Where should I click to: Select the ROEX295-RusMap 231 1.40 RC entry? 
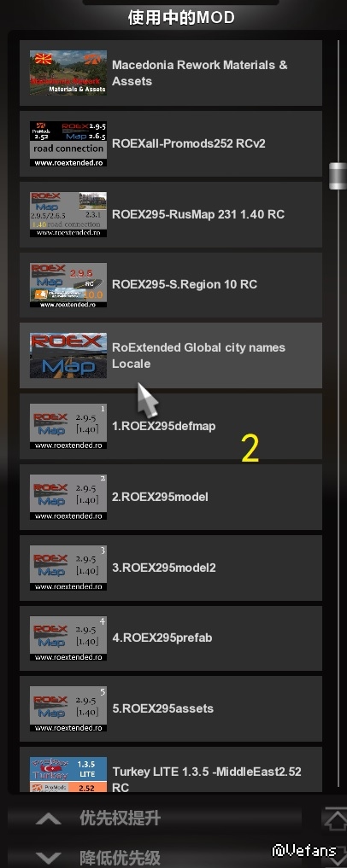pos(171,214)
